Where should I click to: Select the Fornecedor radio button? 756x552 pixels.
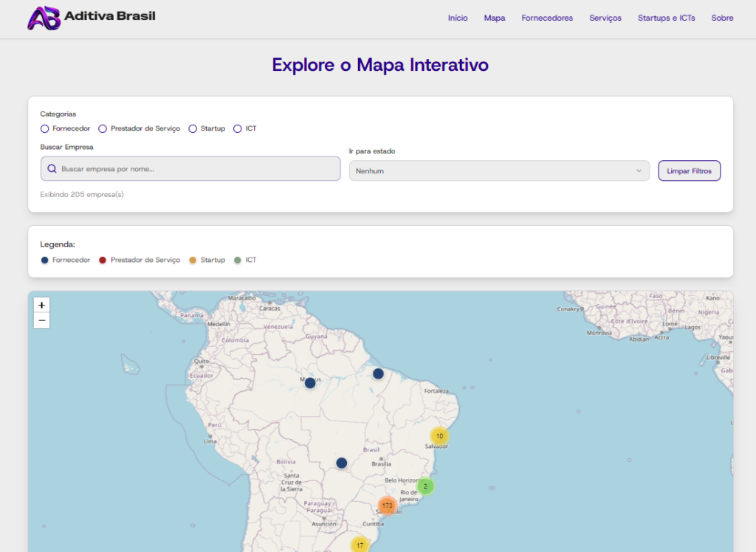[44, 128]
